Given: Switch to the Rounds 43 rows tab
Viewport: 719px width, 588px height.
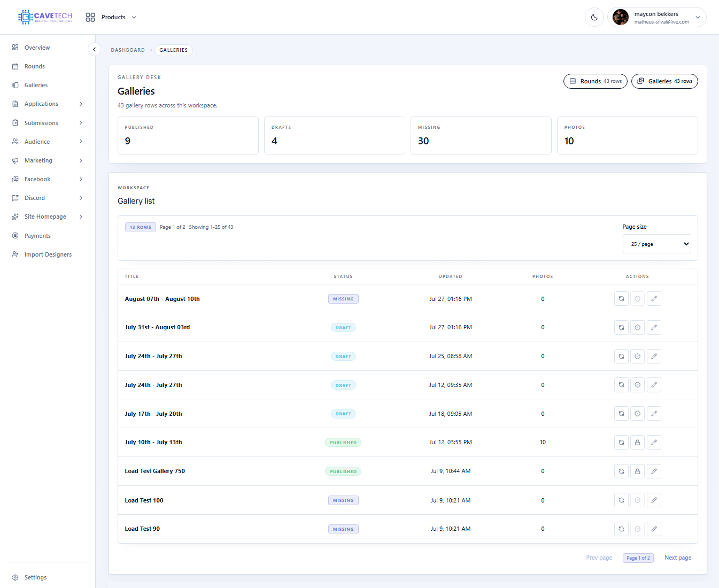Looking at the screenshot, I should pyautogui.click(x=595, y=81).
